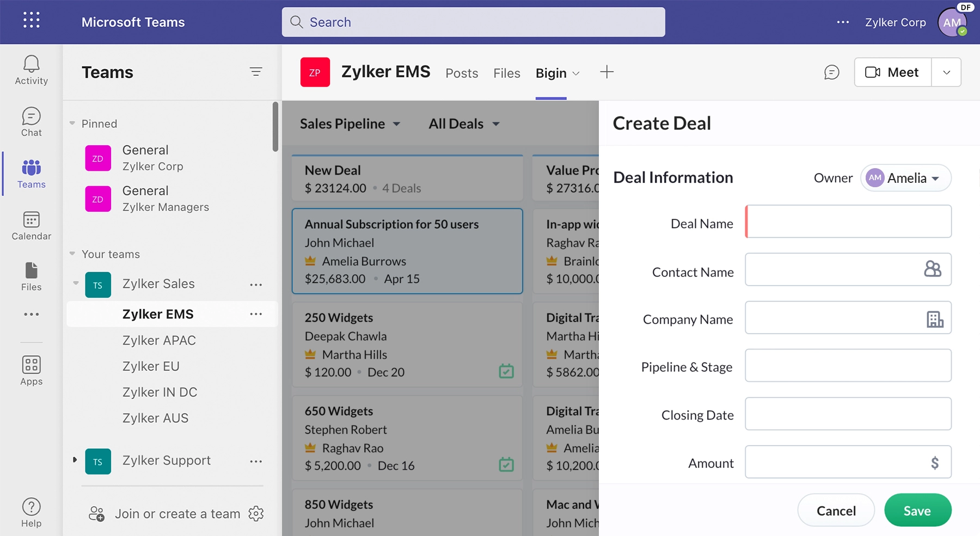
Task: Click the Contact Name field
Action: pyautogui.click(x=848, y=269)
